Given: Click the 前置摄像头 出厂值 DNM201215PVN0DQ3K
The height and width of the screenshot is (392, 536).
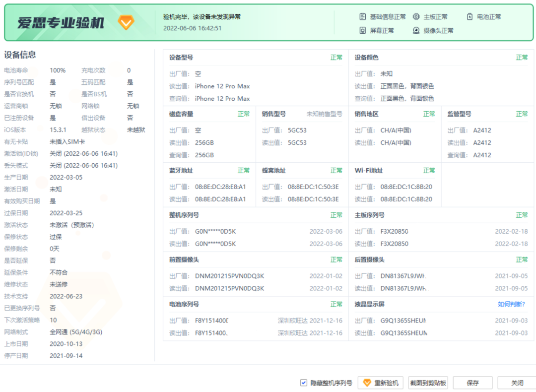Looking at the screenshot, I should [x=229, y=276].
